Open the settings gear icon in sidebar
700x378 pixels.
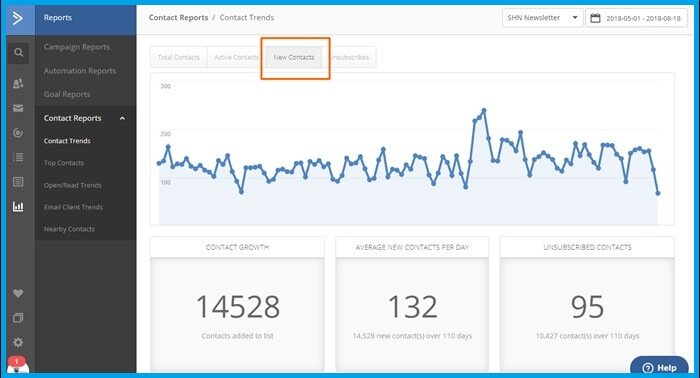pos(18,342)
